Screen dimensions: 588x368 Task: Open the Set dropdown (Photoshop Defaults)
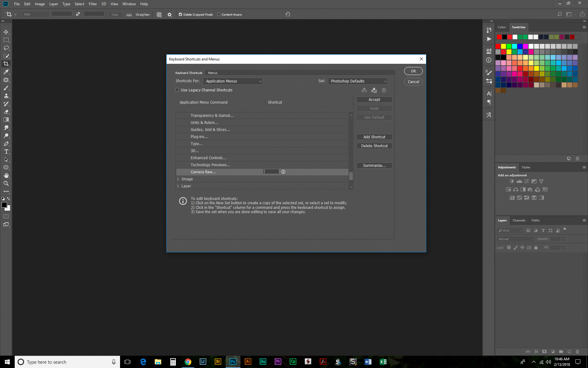coord(358,81)
